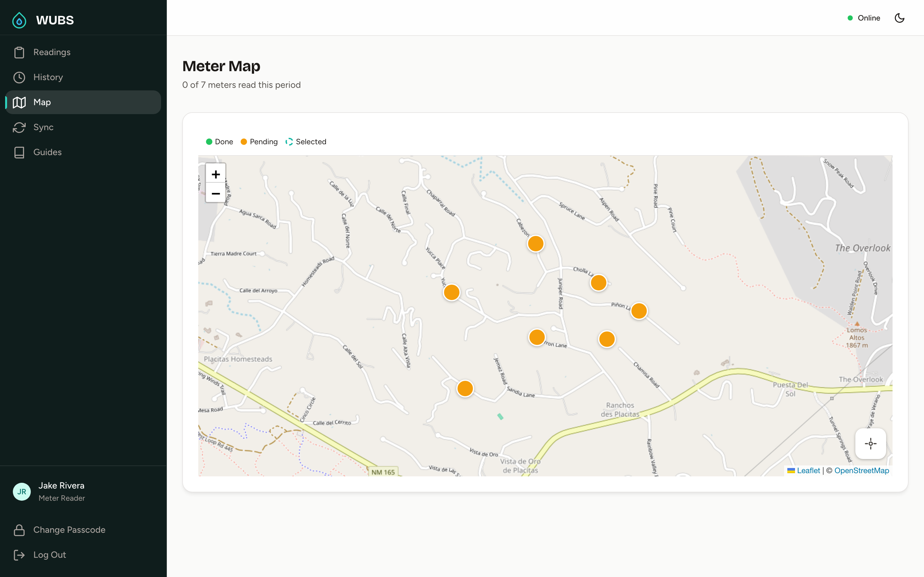Toggle the Done legend filter
Viewport: 924px width, 577px height.
219,142
